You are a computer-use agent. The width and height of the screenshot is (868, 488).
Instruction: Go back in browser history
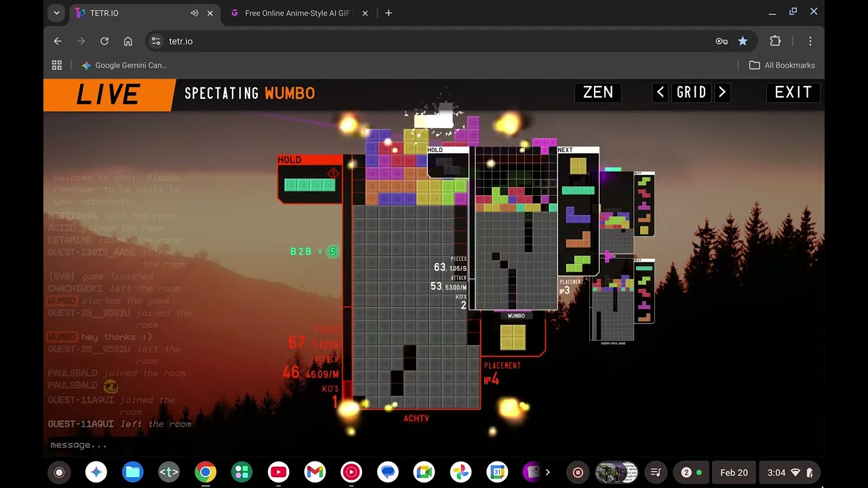58,41
